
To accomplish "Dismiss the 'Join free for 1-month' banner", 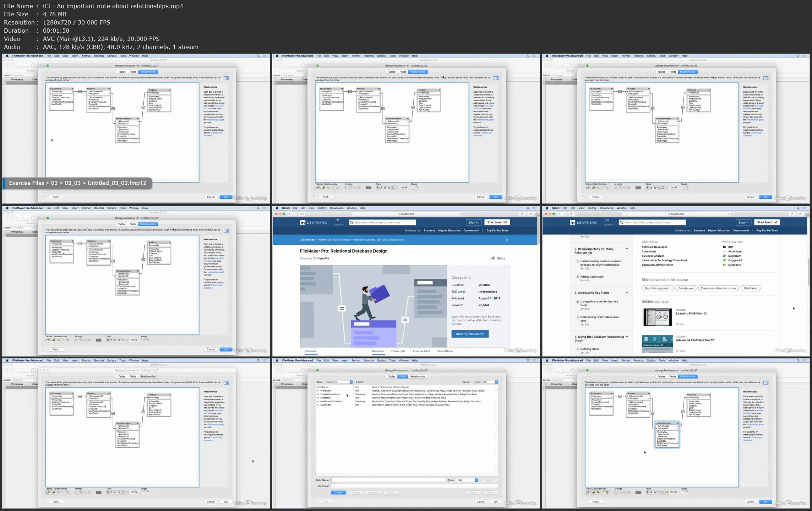I will [x=507, y=240].
